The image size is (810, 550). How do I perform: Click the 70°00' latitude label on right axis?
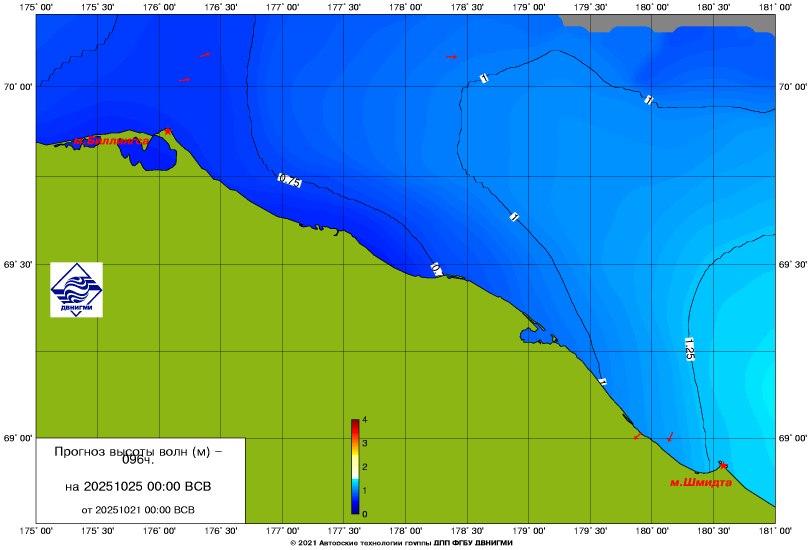792,87
